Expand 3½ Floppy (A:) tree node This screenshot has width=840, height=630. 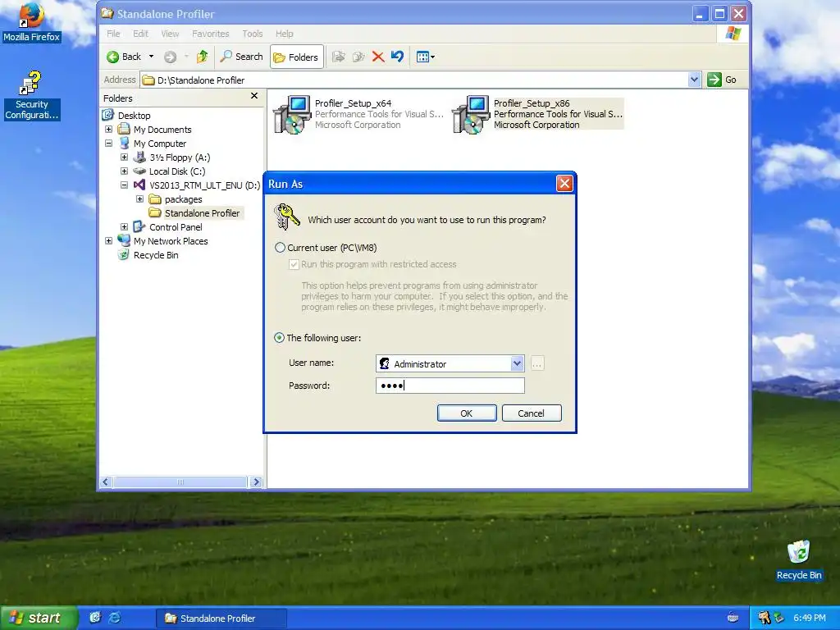[x=125, y=157]
